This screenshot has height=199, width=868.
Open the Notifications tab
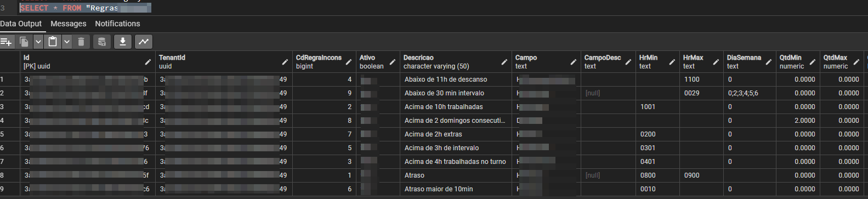117,24
